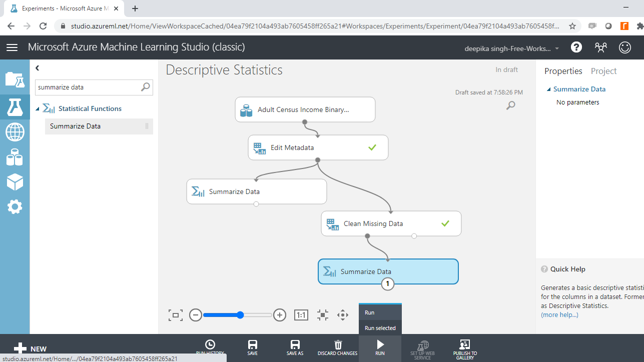Open the community people icon
The height and width of the screenshot is (362, 644).
[600, 47]
